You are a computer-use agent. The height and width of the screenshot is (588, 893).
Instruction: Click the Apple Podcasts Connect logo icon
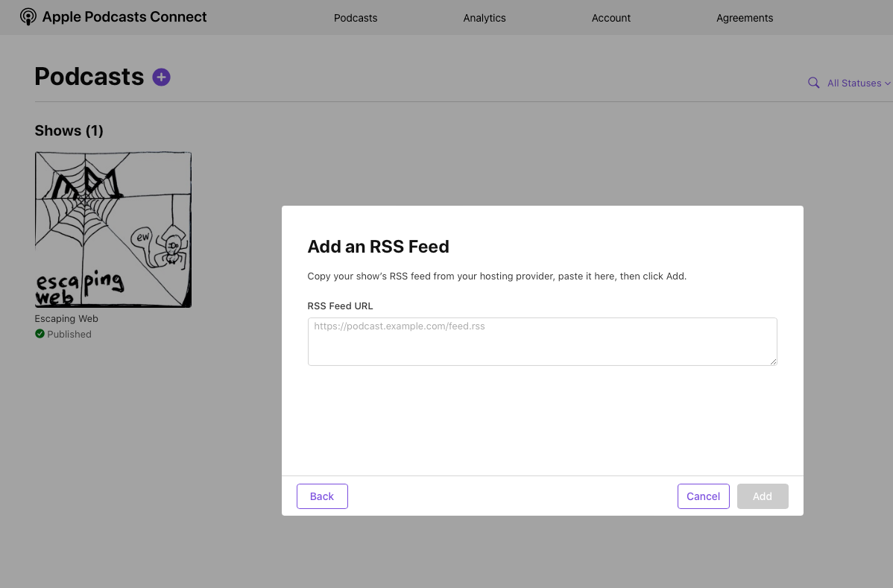tap(28, 17)
